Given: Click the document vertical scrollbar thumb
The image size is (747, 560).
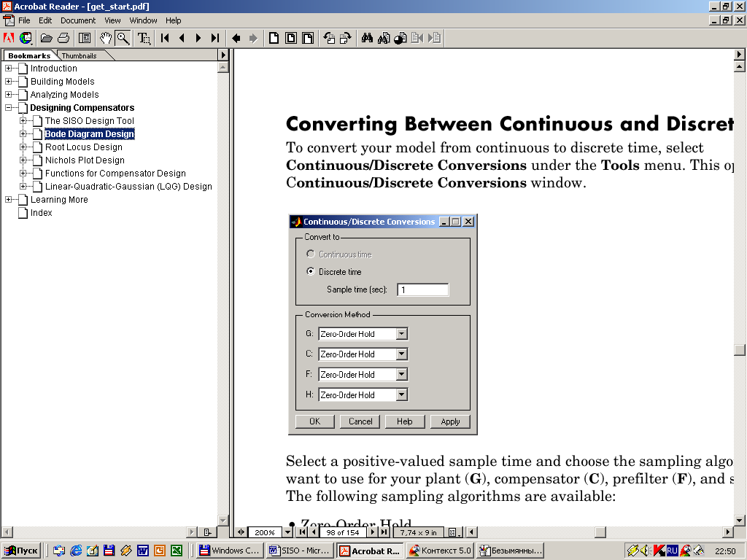Looking at the screenshot, I should 740,350.
